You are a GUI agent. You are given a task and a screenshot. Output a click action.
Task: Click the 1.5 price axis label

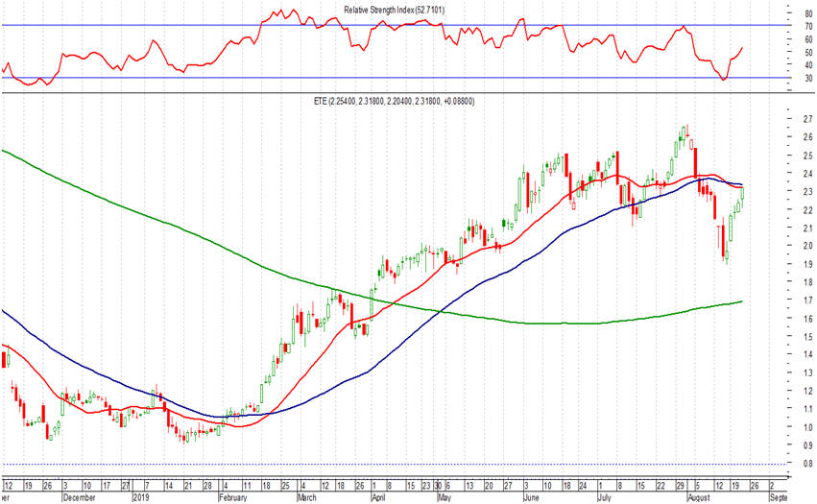coord(807,337)
